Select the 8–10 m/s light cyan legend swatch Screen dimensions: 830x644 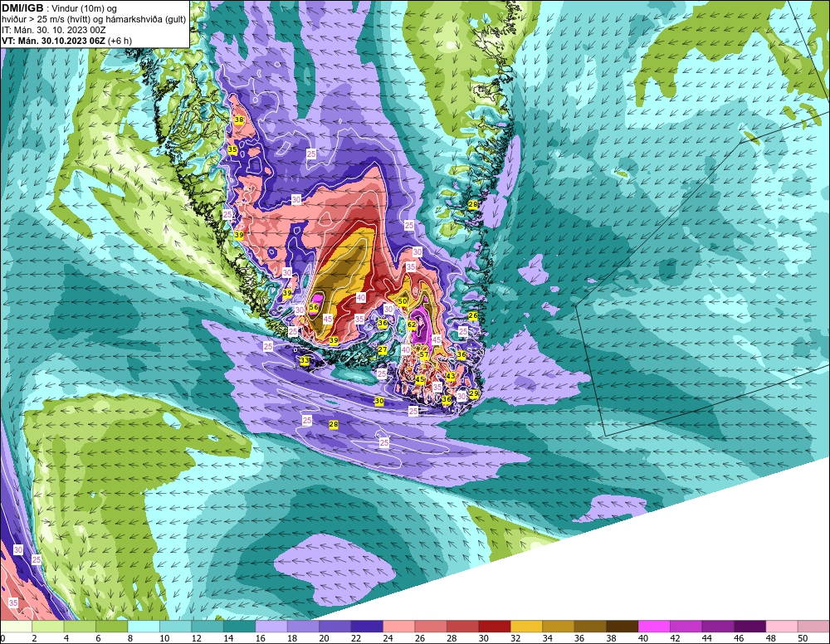(x=144, y=627)
